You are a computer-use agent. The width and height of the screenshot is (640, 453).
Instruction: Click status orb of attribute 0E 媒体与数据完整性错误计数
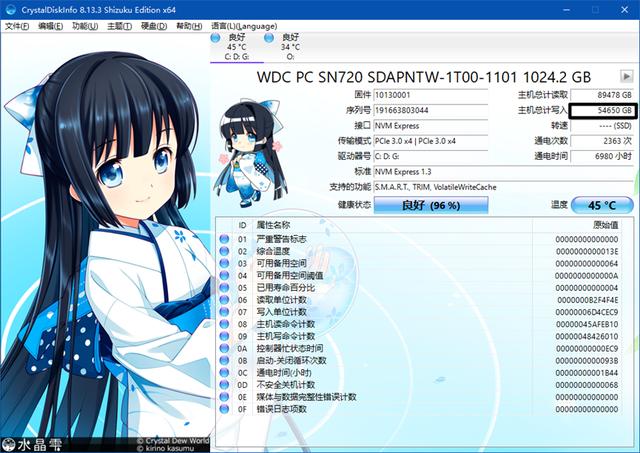224,397
